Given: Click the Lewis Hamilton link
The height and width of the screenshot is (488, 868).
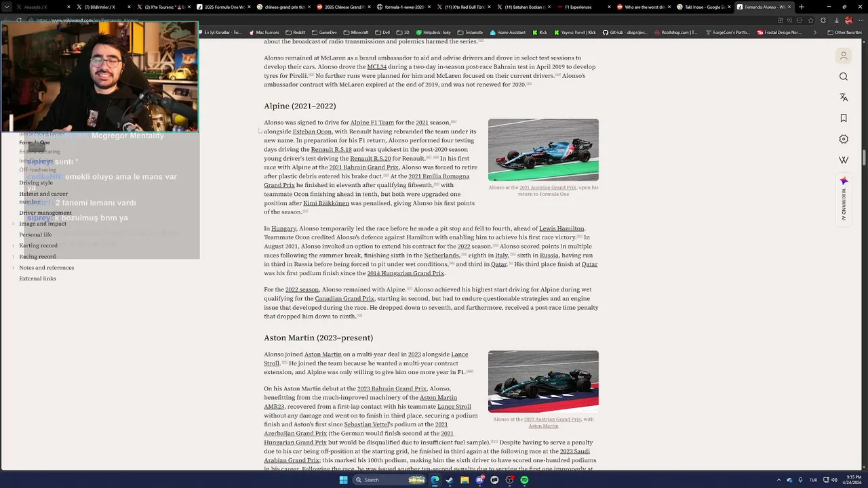Looking at the screenshot, I should pyautogui.click(x=561, y=229).
